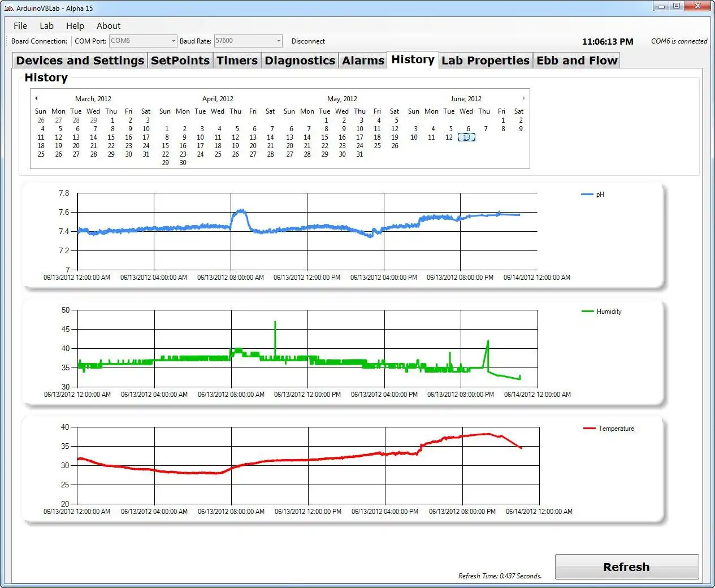Switch to Devices and Settings tab

(x=80, y=60)
